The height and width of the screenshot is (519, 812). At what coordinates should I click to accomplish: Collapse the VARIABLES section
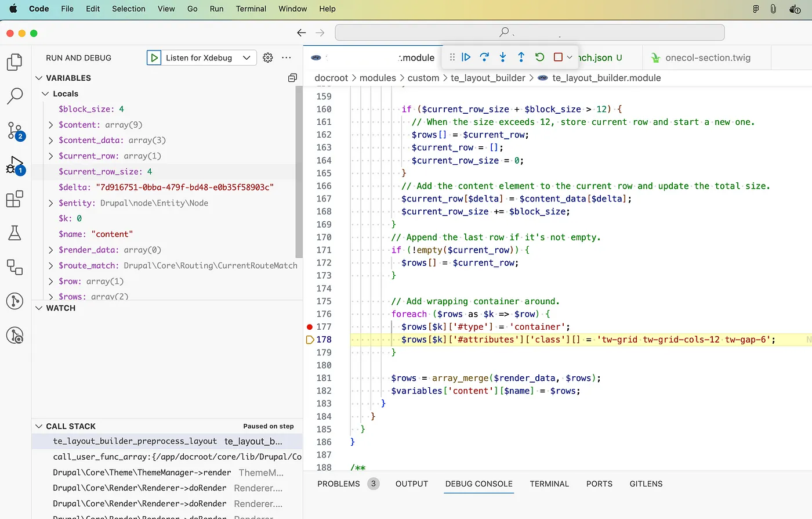tap(39, 78)
